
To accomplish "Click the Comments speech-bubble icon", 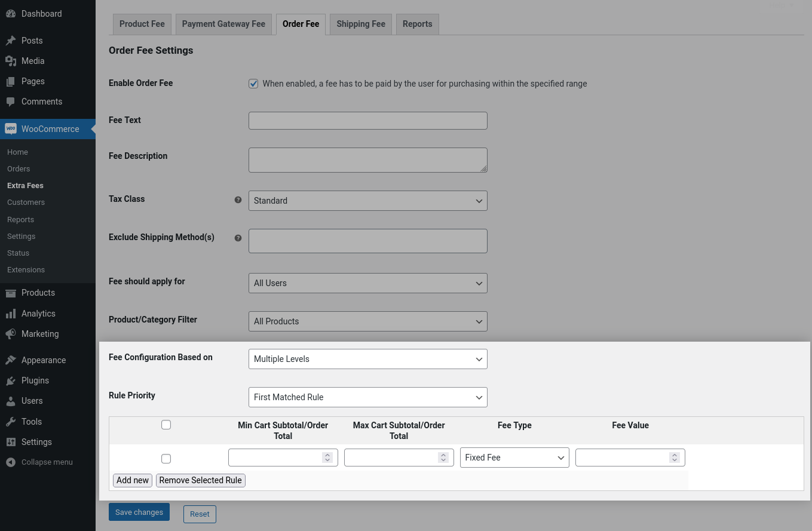I will click(13, 101).
